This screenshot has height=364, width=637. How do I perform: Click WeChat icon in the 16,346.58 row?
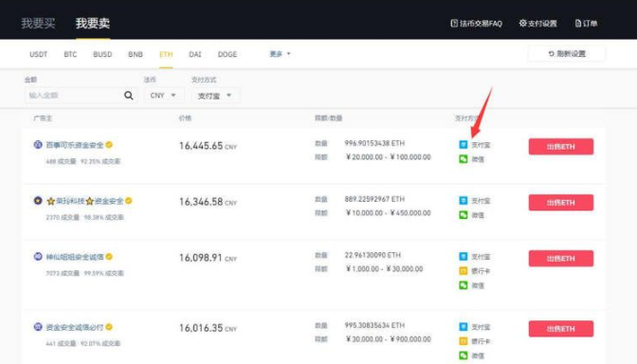464,215
